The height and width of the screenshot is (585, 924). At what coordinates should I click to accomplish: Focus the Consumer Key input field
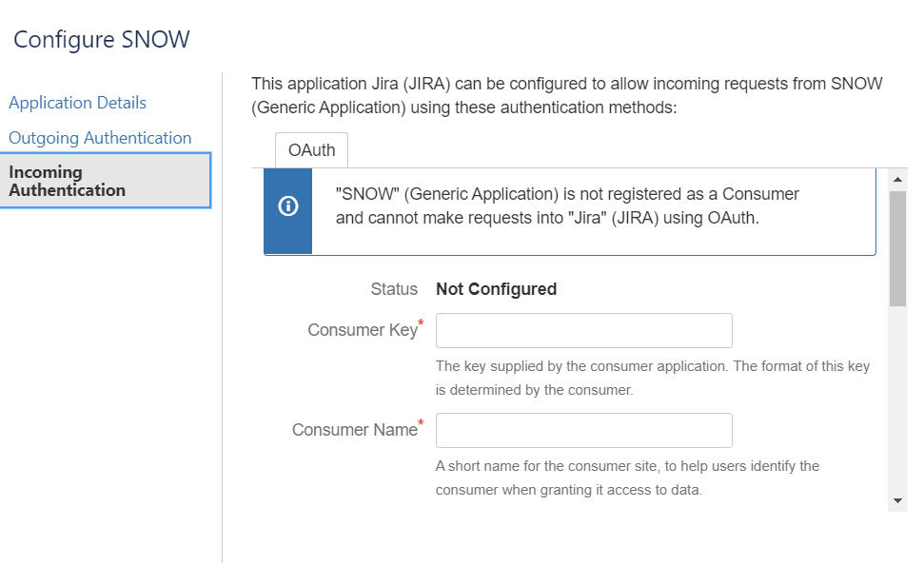click(x=584, y=330)
